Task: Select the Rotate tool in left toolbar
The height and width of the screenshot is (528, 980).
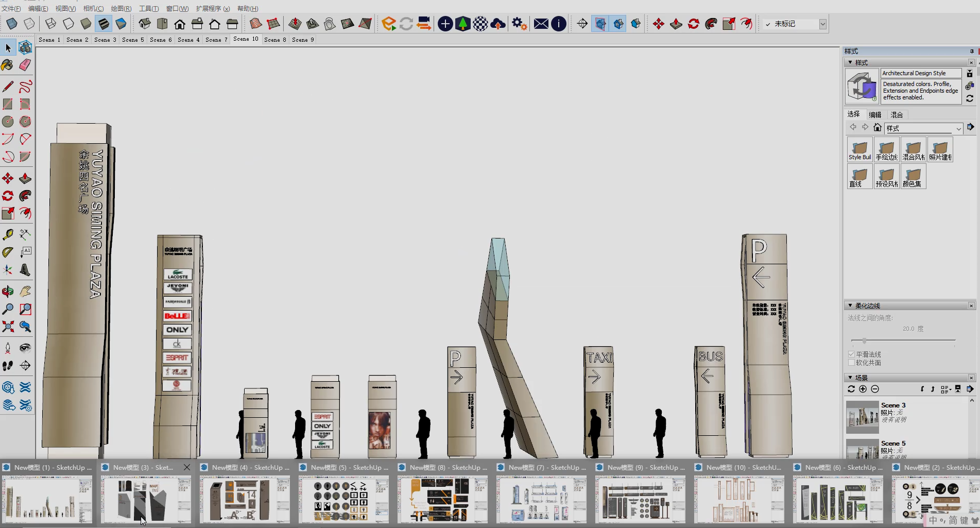Action: click(8, 196)
